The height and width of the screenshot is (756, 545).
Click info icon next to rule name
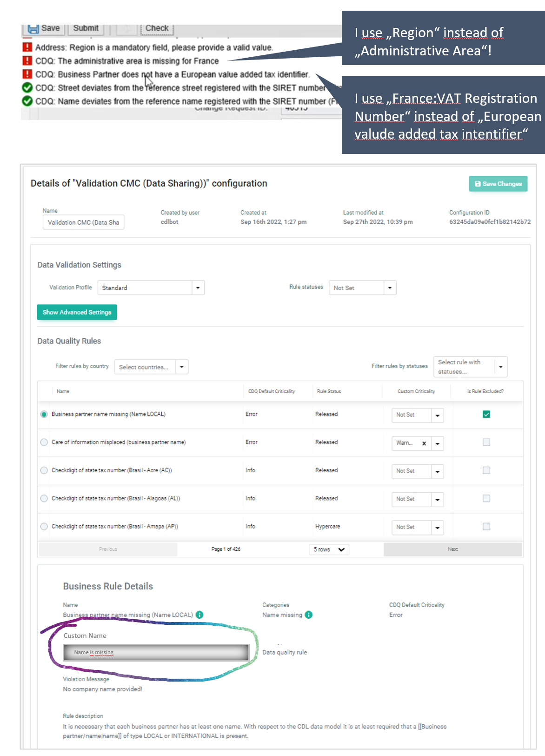pos(199,615)
